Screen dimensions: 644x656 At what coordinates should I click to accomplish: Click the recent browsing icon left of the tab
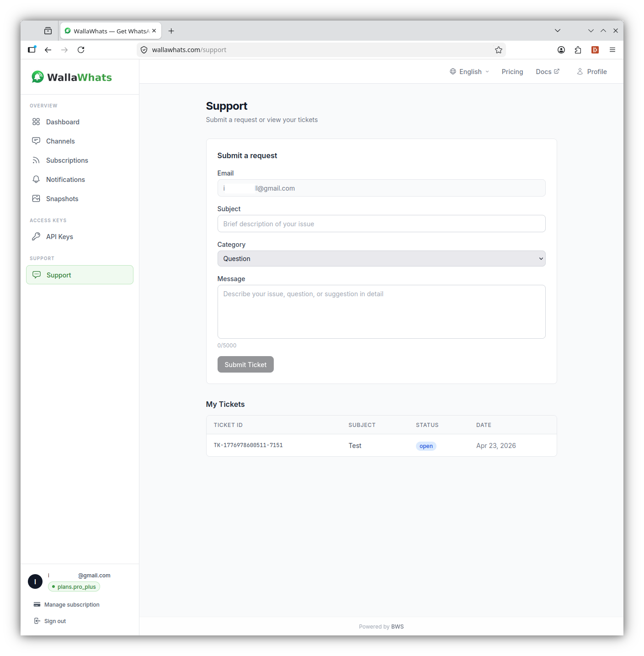48,31
